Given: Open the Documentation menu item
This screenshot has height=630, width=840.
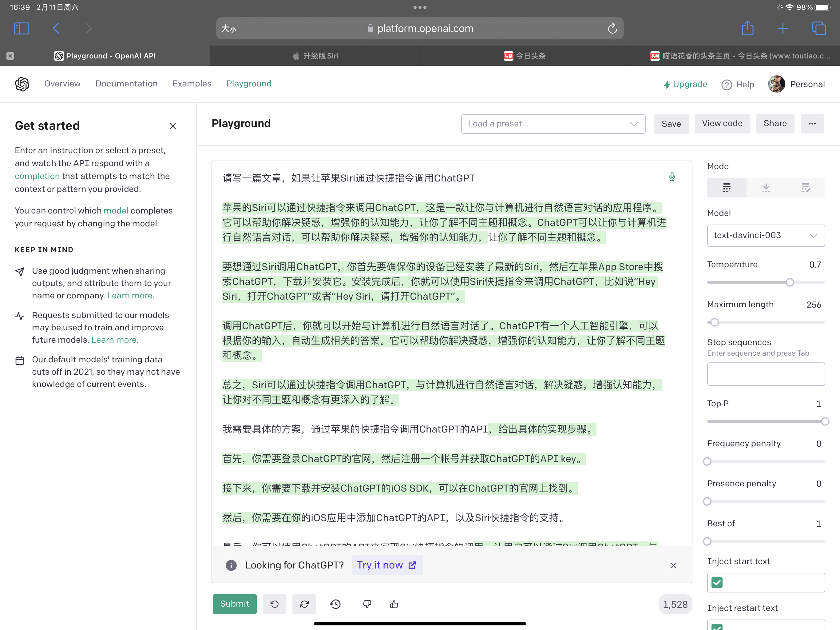Looking at the screenshot, I should [x=126, y=83].
